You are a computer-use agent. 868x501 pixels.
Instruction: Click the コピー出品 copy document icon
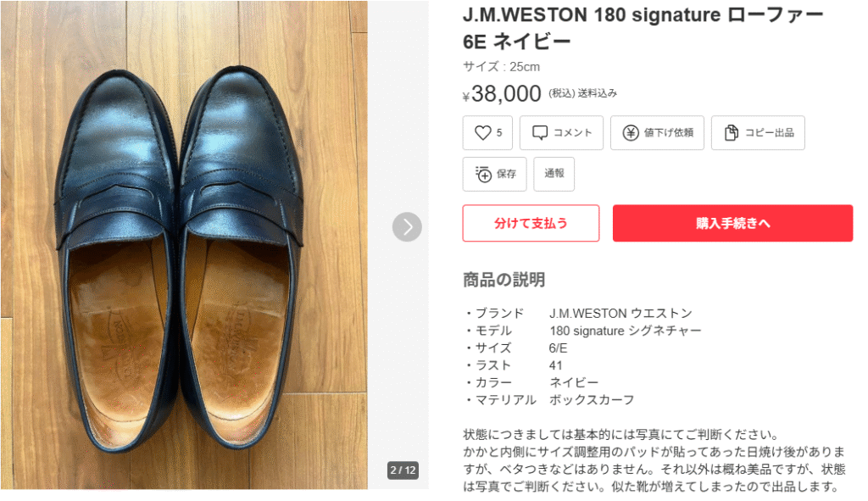pyautogui.click(x=732, y=133)
